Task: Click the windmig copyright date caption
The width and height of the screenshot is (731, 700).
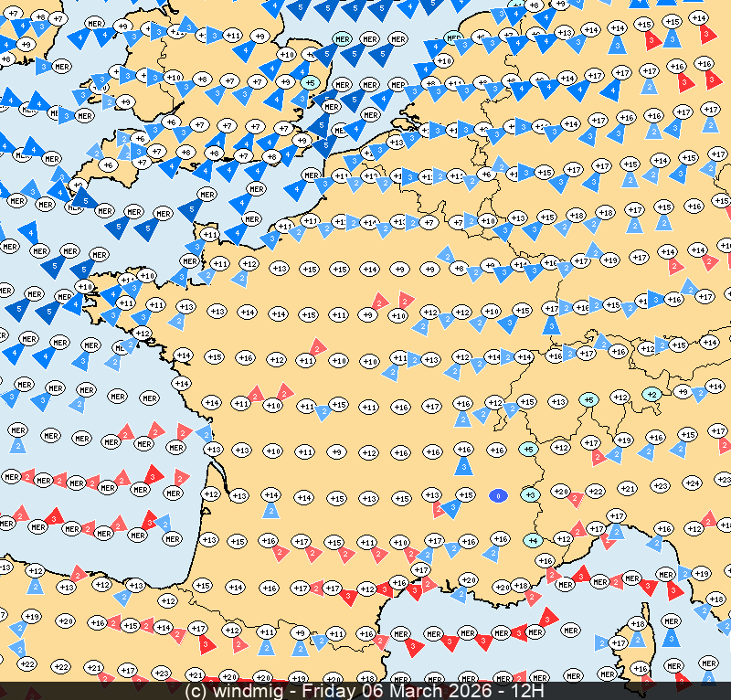Action: (x=365, y=691)
